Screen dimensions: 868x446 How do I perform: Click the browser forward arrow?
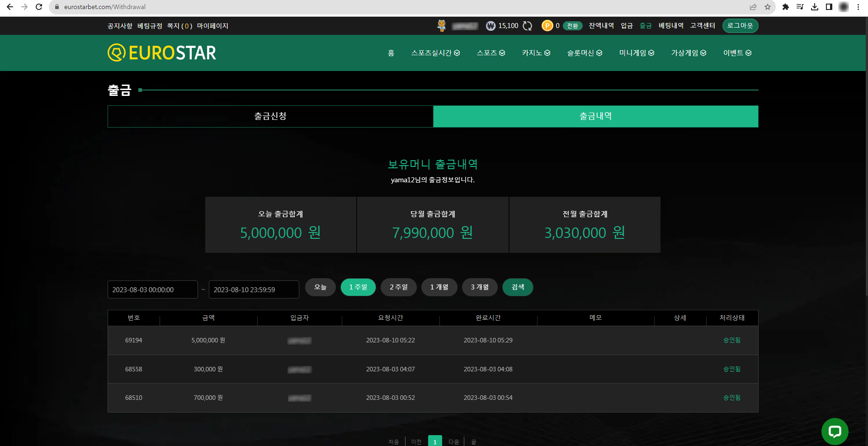(x=24, y=7)
